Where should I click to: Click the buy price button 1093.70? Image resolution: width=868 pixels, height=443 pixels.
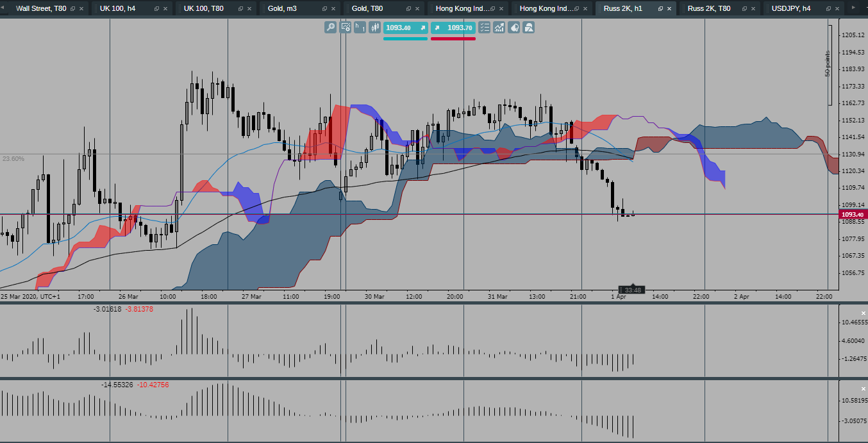point(453,28)
